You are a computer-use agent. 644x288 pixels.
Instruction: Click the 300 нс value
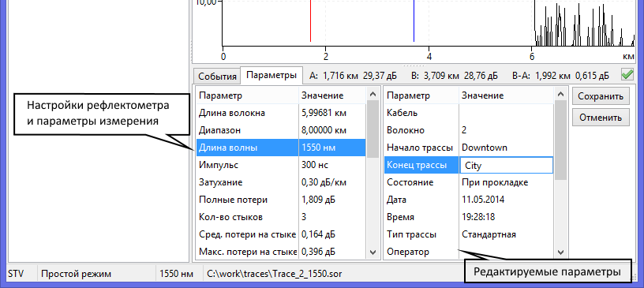click(x=315, y=165)
